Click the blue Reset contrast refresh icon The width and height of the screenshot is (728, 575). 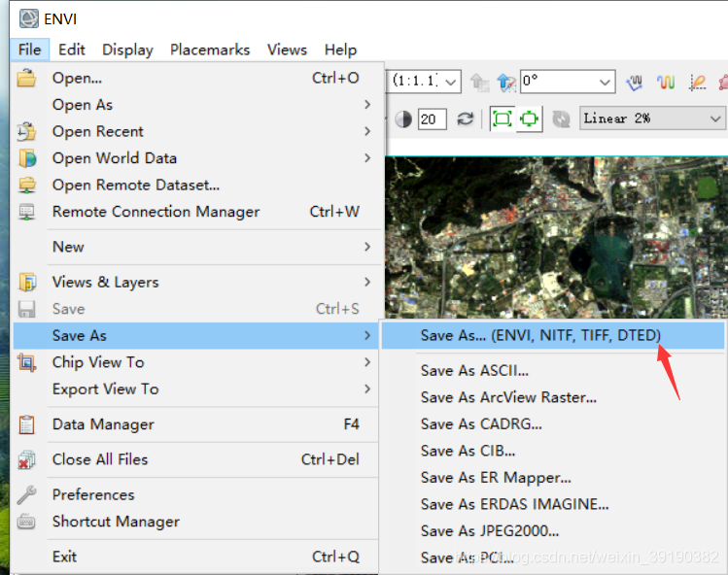466,119
